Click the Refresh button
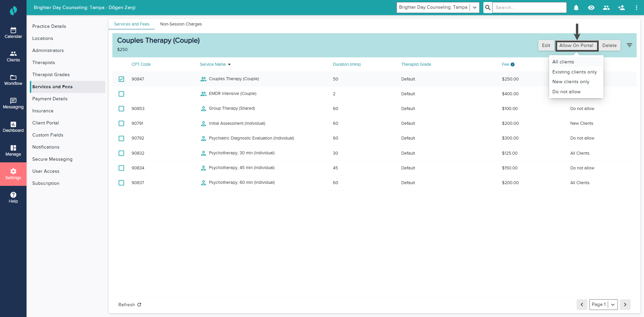 130,305
